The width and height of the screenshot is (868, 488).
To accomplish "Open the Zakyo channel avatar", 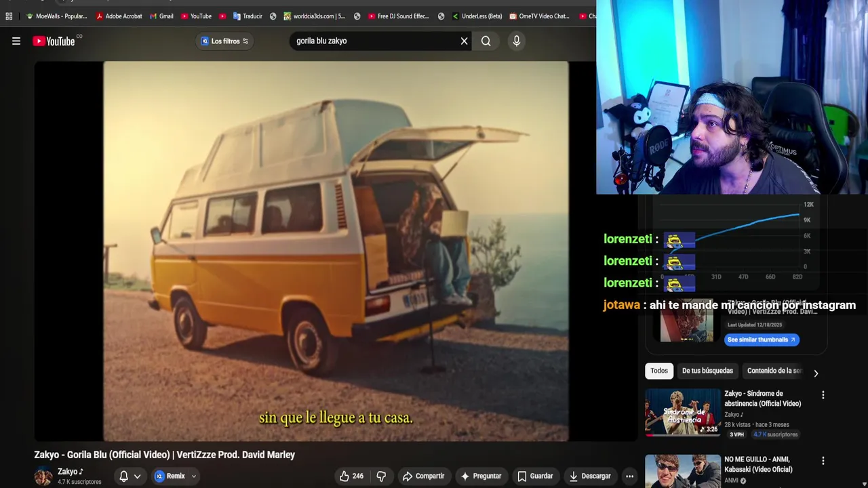I will click(43, 476).
